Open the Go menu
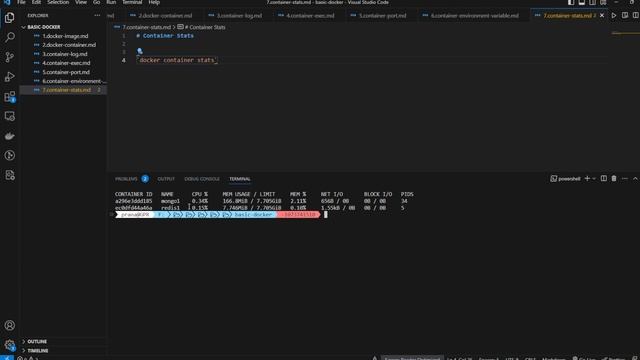640x360 pixels. pyautogui.click(x=96, y=2)
